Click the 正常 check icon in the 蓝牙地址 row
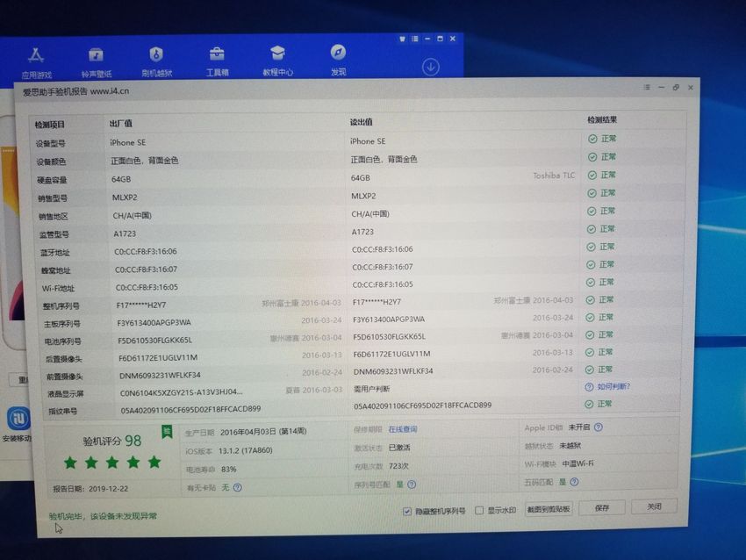746x560 pixels. 591,247
